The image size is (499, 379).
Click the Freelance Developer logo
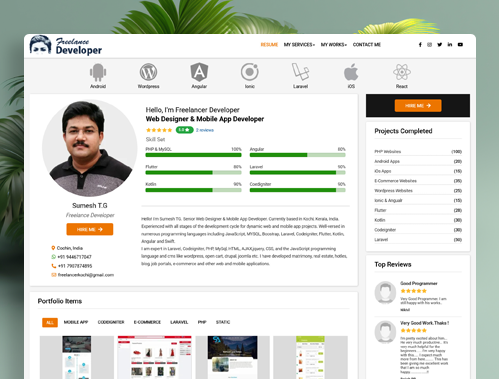[66, 45]
